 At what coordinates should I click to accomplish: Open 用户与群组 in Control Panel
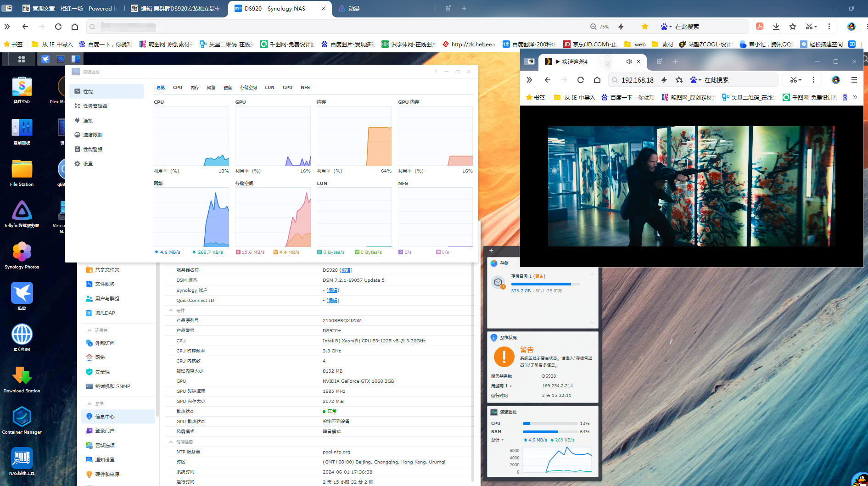point(118,299)
